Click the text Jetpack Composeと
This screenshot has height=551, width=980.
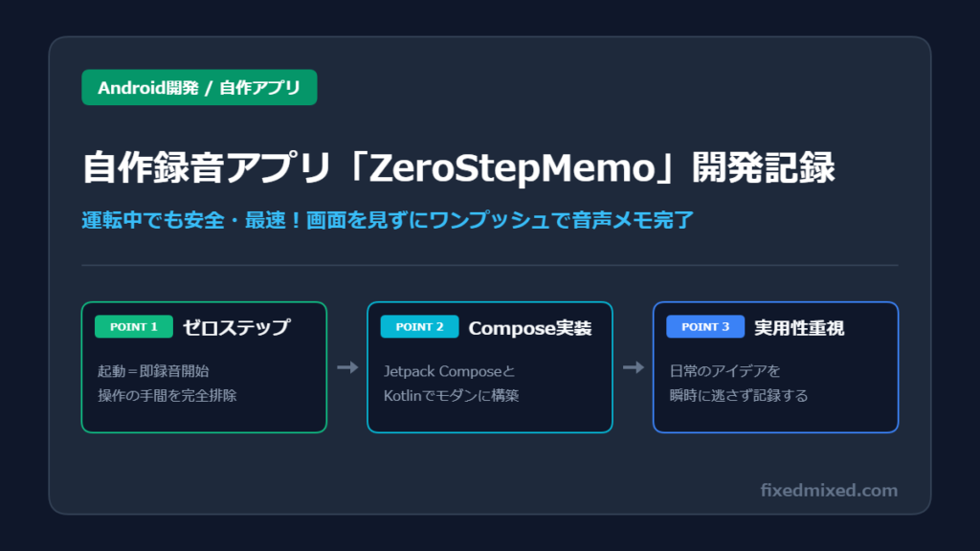coord(450,371)
